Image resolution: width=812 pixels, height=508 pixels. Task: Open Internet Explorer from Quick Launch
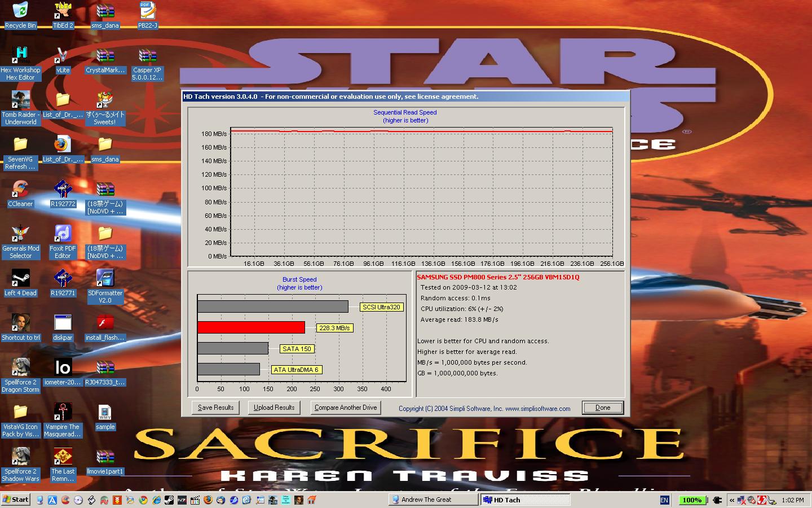[156, 500]
